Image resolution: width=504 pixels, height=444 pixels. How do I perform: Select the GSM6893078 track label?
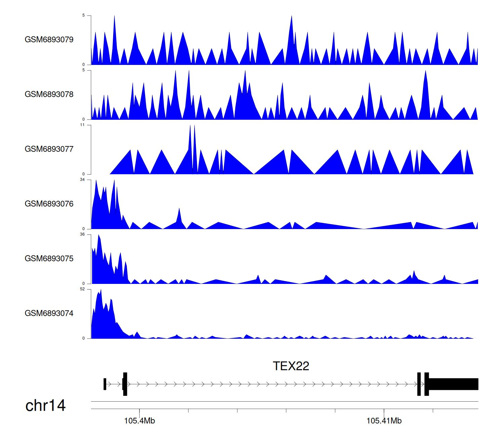tap(49, 95)
